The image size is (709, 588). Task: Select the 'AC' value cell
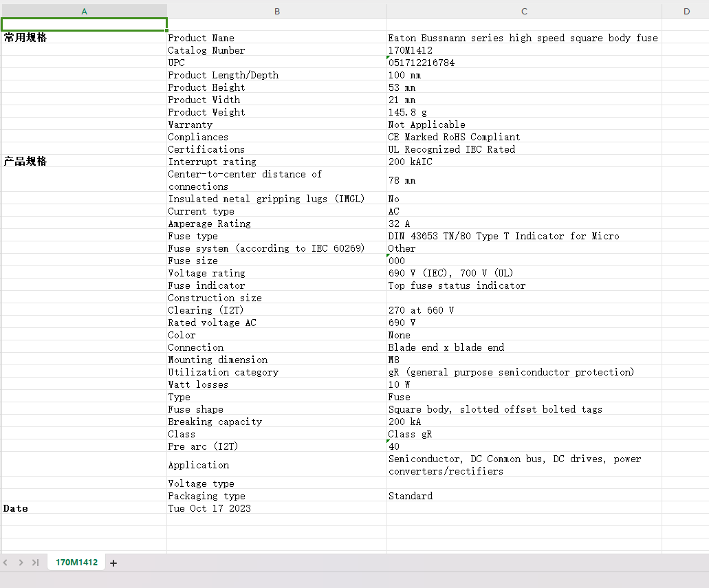click(524, 210)
